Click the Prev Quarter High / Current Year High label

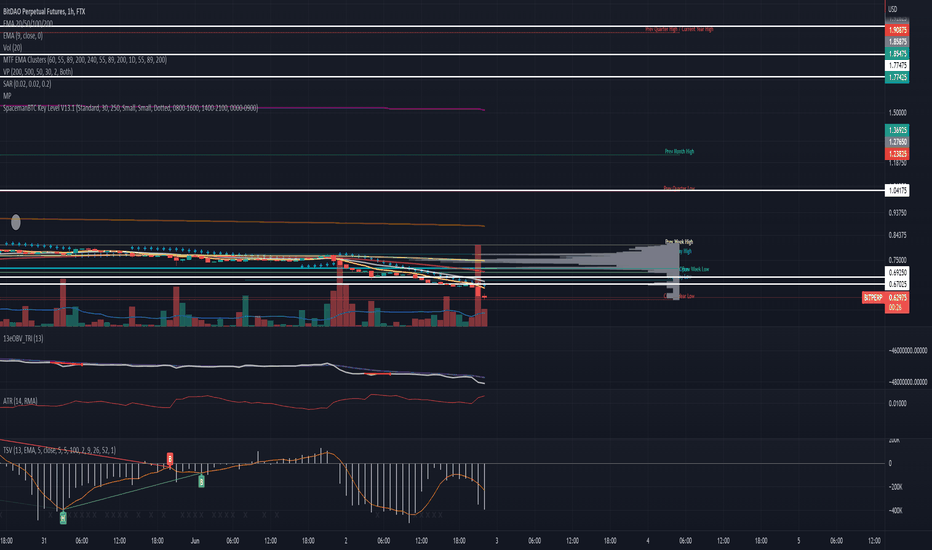tap(679, 29)
